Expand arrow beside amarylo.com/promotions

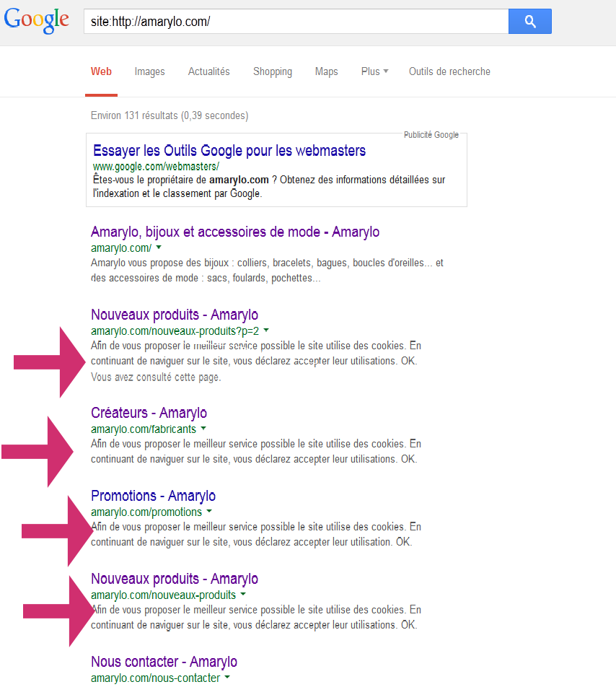pyautogui.click(x=209, y=512)
